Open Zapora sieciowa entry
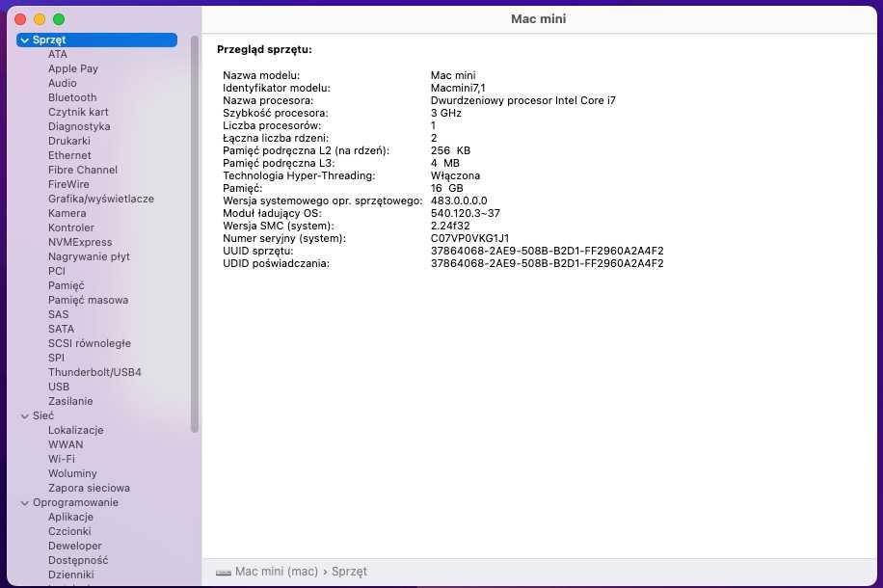The image size is (883, 588). 89,489
